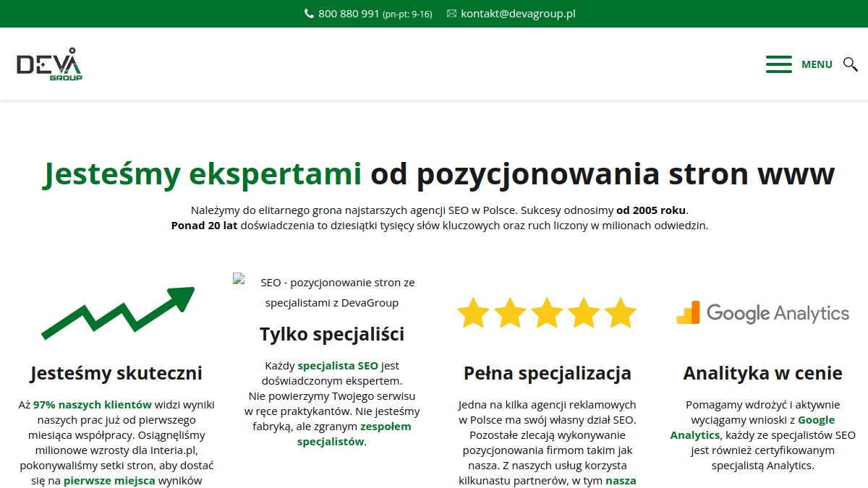Screen dimensions: 868x488
Task: Click the Google Analytics logo
Action: pos(762,313)
